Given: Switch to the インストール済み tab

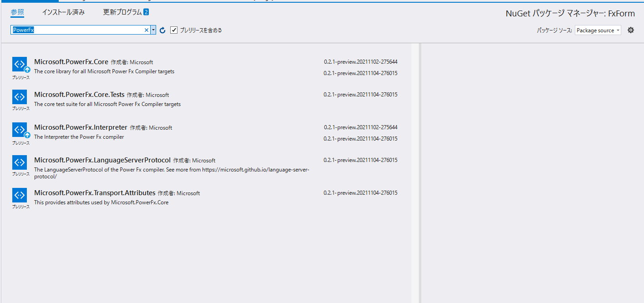Looking at the screenshot, I should coord(63,12).
